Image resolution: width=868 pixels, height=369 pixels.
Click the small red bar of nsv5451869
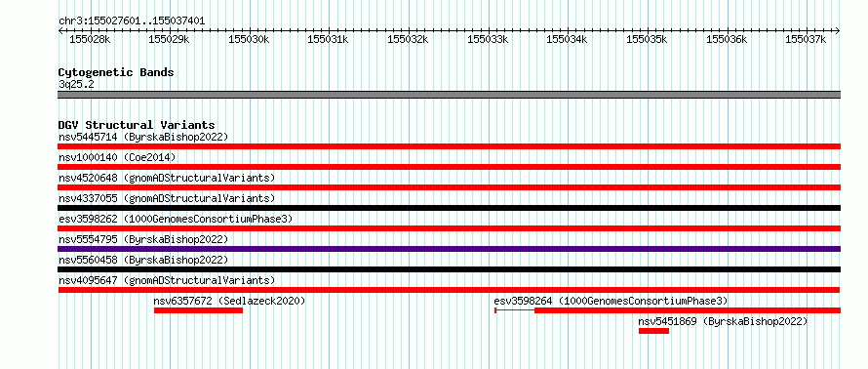pyautogui.click(x=653, y=331)
